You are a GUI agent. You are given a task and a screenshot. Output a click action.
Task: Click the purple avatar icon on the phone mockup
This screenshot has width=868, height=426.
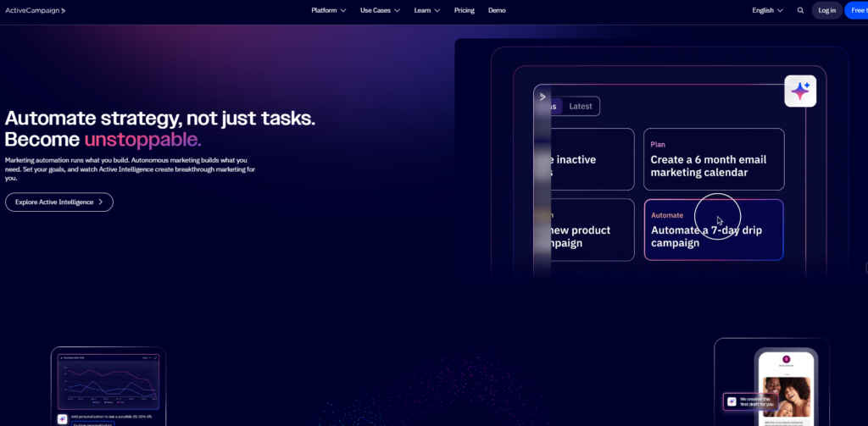pos(786,359)
